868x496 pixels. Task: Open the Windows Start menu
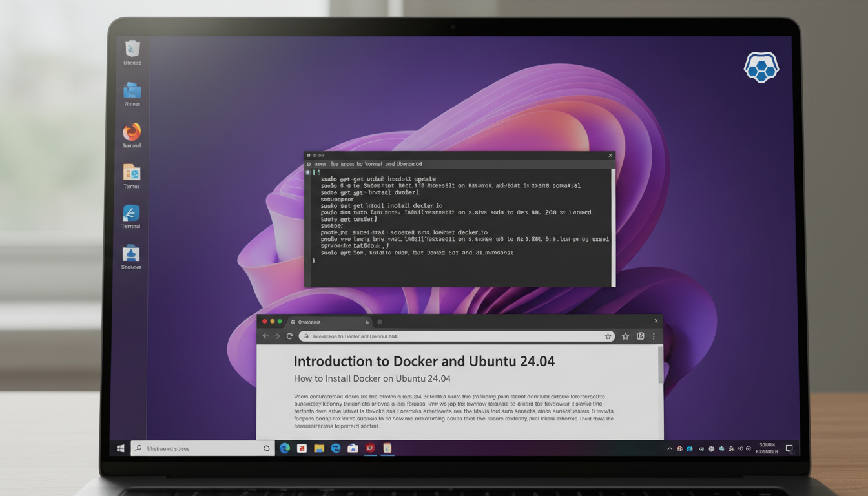point(120,448)
